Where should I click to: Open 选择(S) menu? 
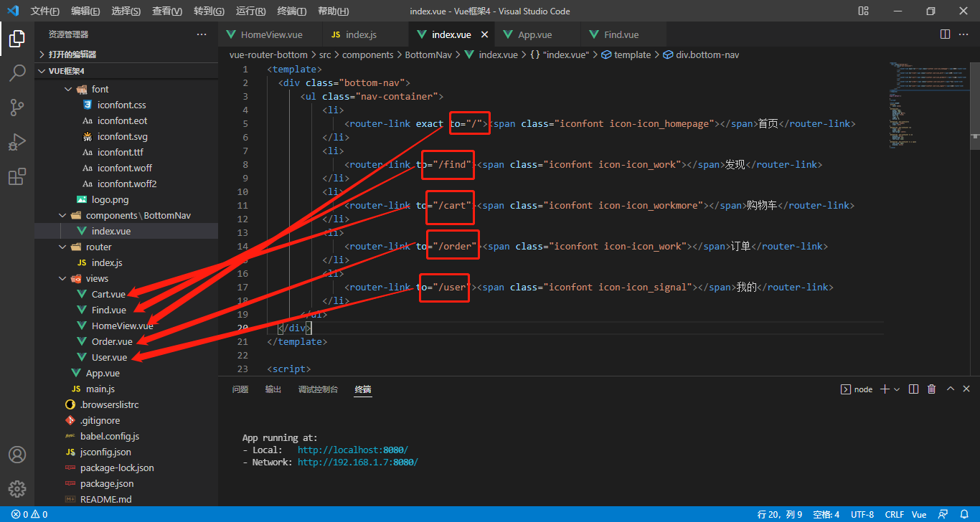126,11
